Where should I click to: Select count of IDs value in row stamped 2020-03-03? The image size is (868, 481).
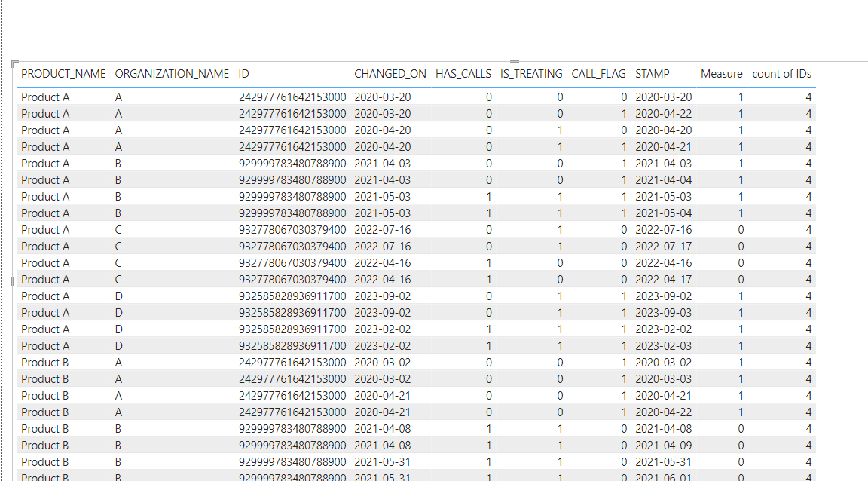[x=808, y=379]
